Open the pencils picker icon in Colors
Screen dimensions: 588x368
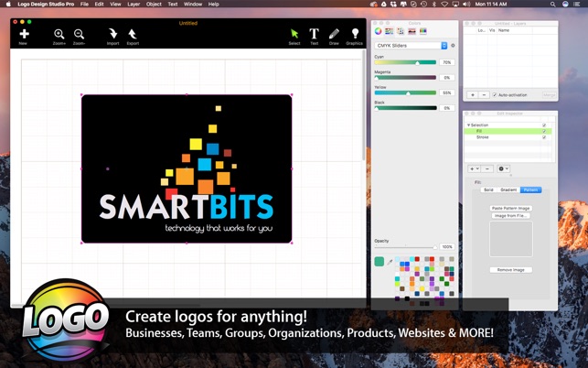click(423, 31)
